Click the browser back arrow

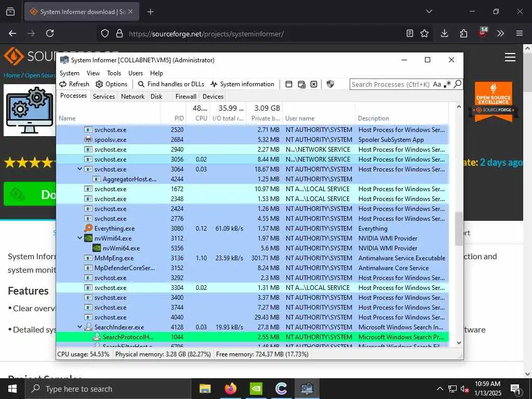(x=12, y=33)
